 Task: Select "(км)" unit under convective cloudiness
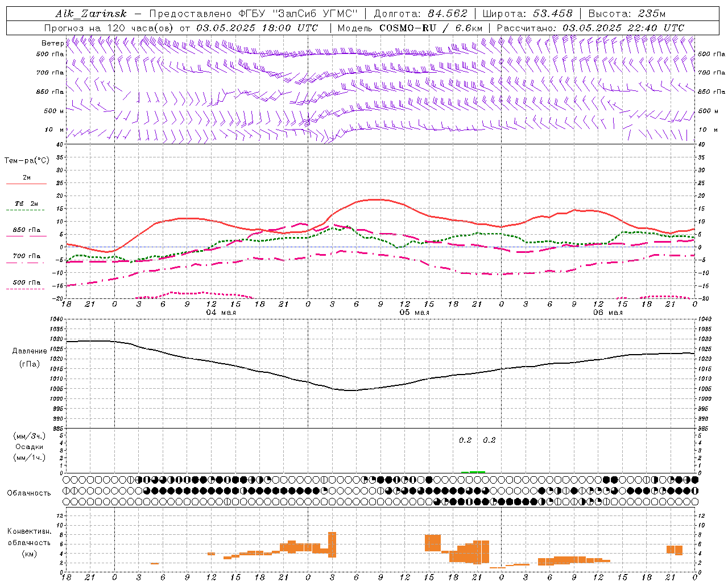point(30,554)
